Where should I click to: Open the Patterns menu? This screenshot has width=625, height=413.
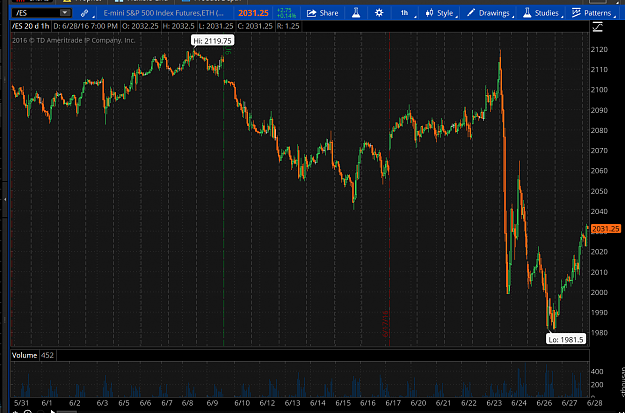[x=593, y=13]
